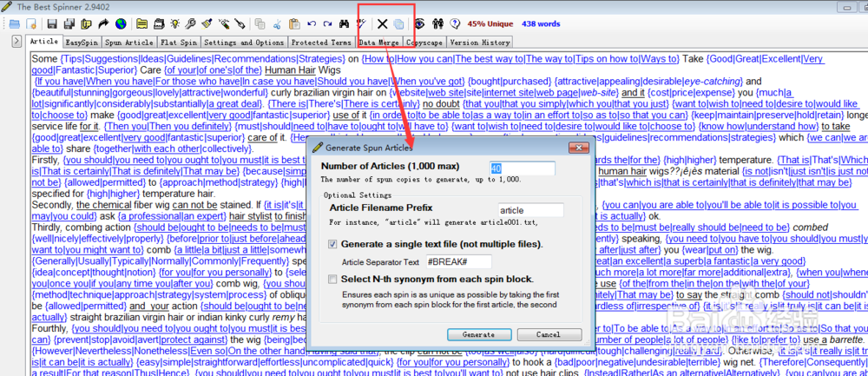868x376 pixels.
Task: Open the Spun Article tab
Action: pos(129,42)
